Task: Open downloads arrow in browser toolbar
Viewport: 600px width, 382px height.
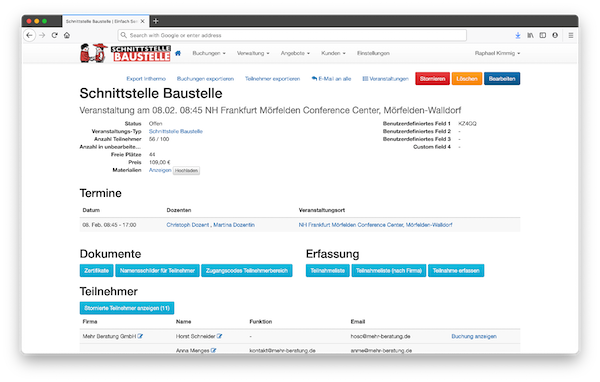Action: [518, 35]
